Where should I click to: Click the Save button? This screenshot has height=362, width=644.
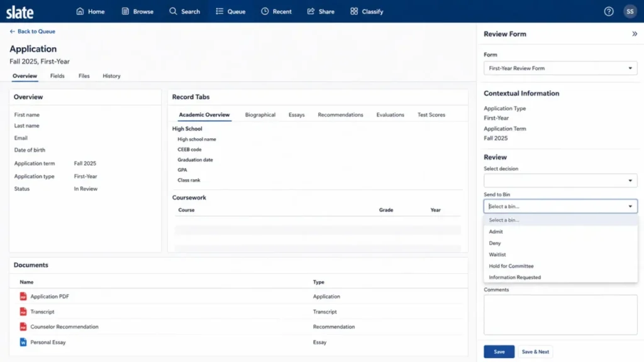pyautogui.click(x=499, y=352)
